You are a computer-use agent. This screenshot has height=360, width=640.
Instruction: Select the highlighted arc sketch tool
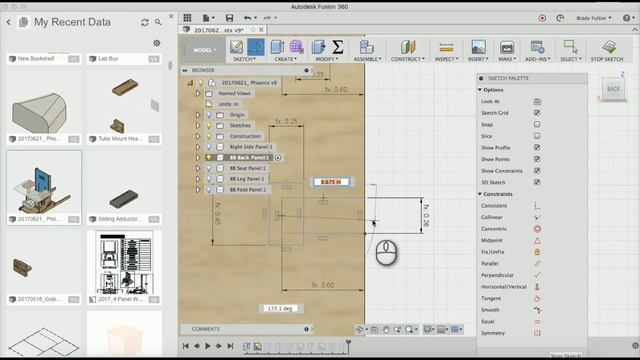(x=256, y=47)
